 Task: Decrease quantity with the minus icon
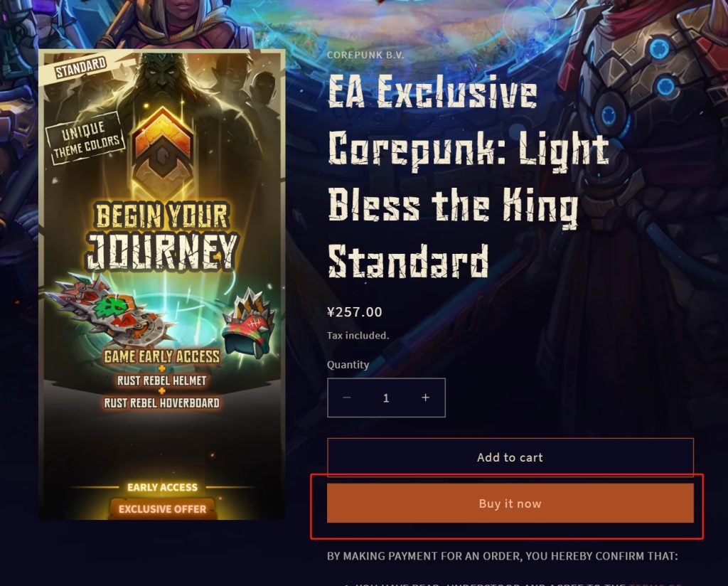tap(346, 398)
